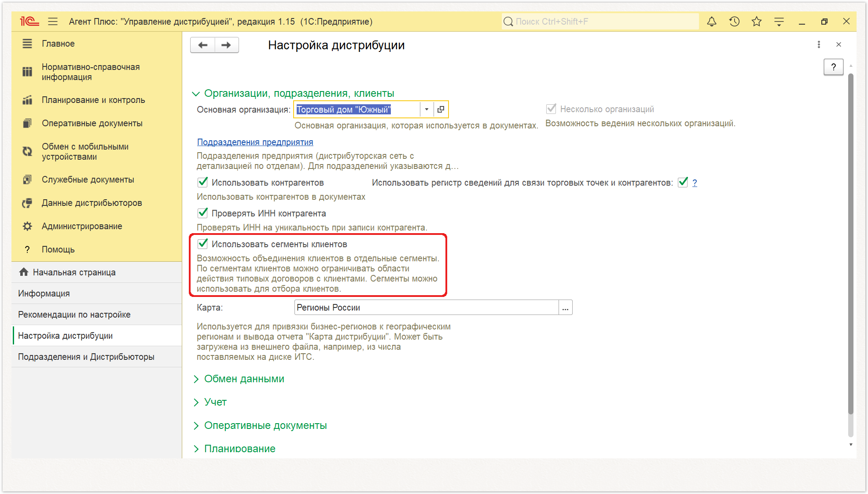
Task: Open Главное menu section
Action: pos(58,44)
